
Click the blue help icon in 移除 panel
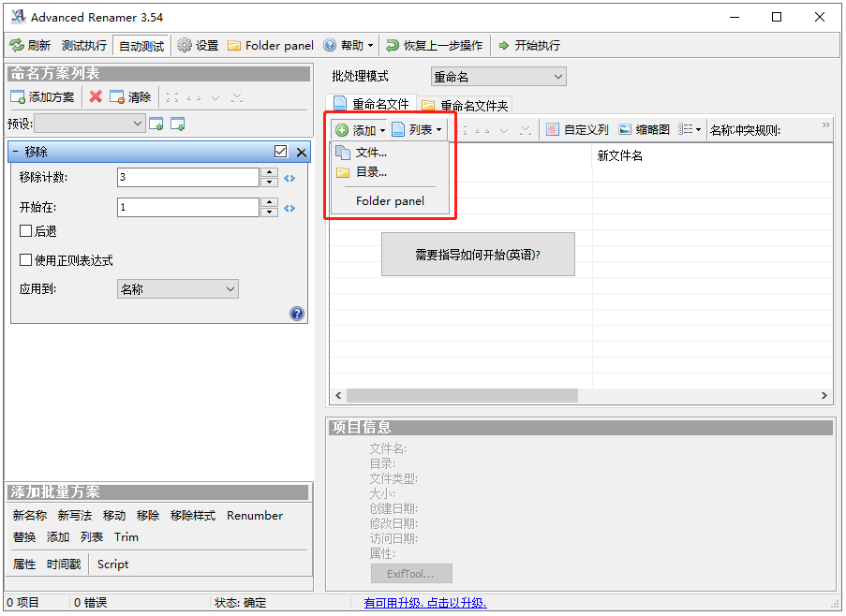click(x=297, y=314)
